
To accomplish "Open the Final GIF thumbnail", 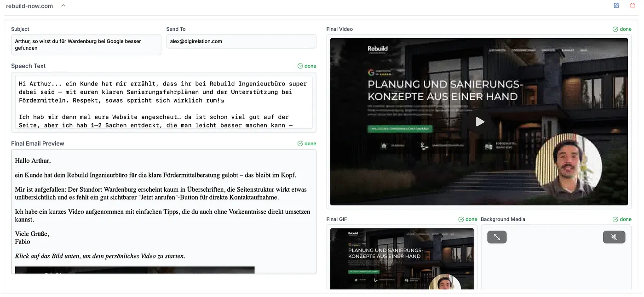I will 401,258.
